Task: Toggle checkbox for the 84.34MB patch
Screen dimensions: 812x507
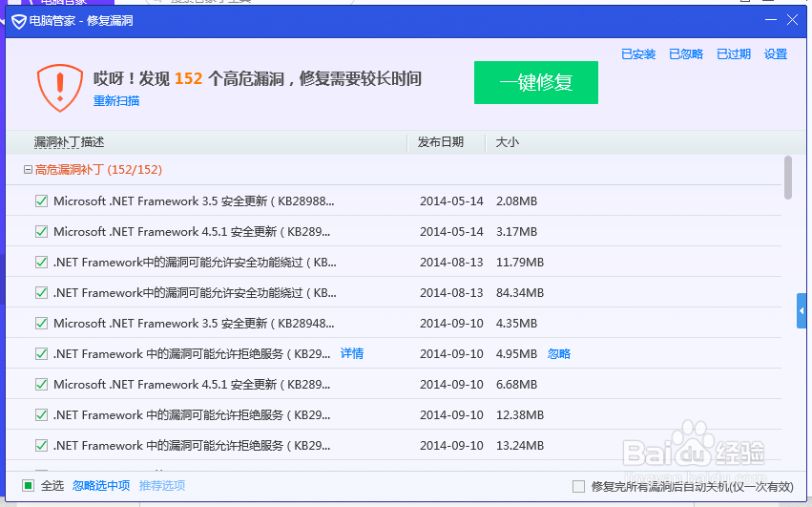Action: point(41,293)
